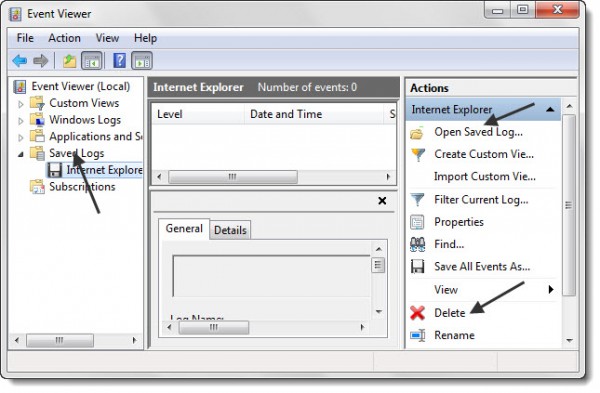This screenshot has height=393, width=600.
Task: Collapse the Saved Logs tree node
Action: (x=21, y=154)
